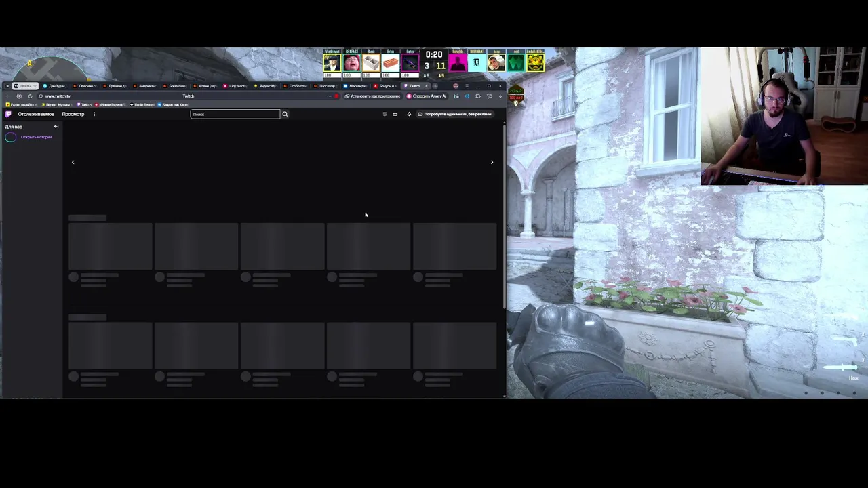
Task: Open the Владислав bookmark with VK icon
Action: [173, 105]
